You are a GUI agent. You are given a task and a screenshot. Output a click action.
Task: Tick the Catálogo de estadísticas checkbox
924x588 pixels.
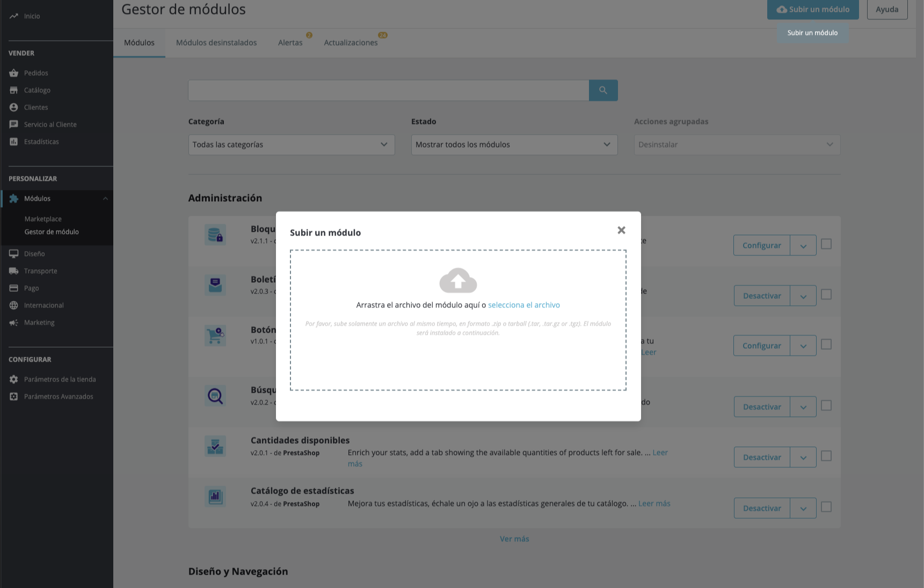pos(826,507)
